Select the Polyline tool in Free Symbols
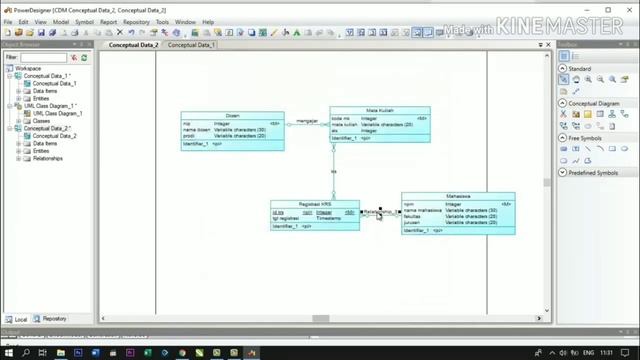 point(576,161)
